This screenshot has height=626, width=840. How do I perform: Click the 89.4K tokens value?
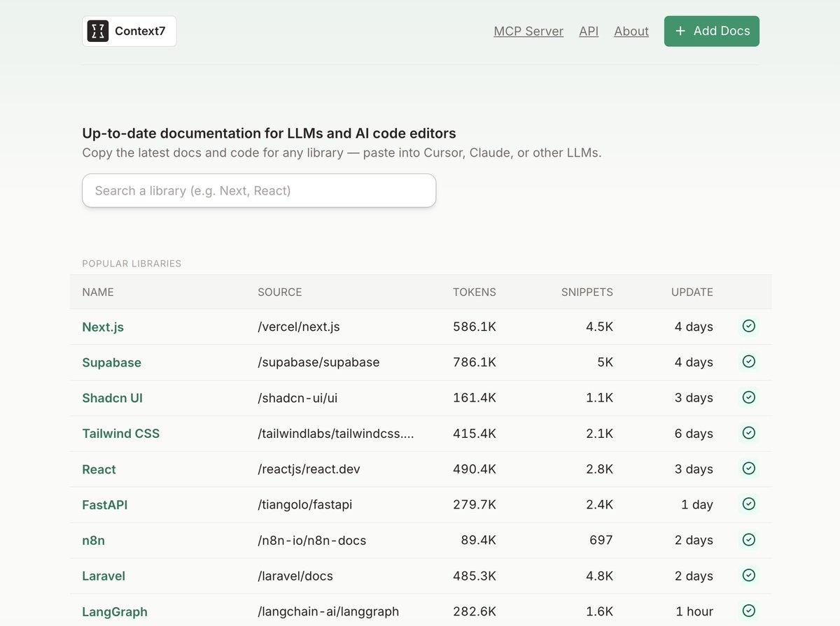click(478, 541)
